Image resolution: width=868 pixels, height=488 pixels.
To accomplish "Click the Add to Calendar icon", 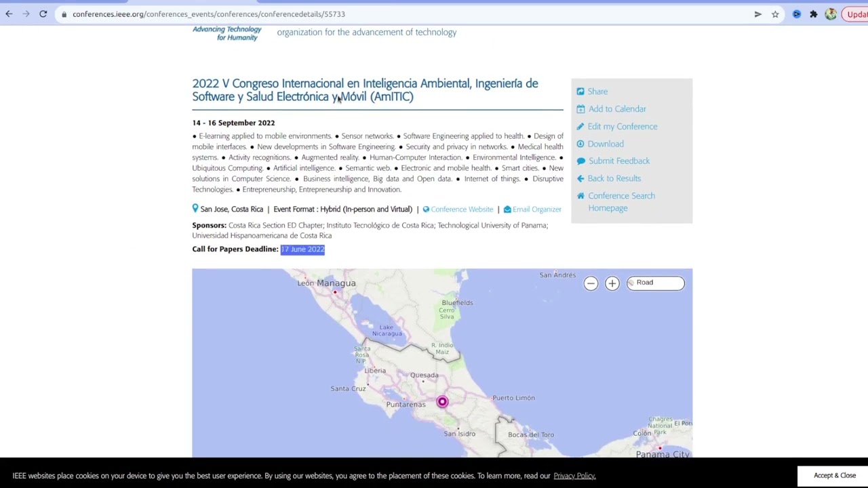I will click(x=580, y=109).
